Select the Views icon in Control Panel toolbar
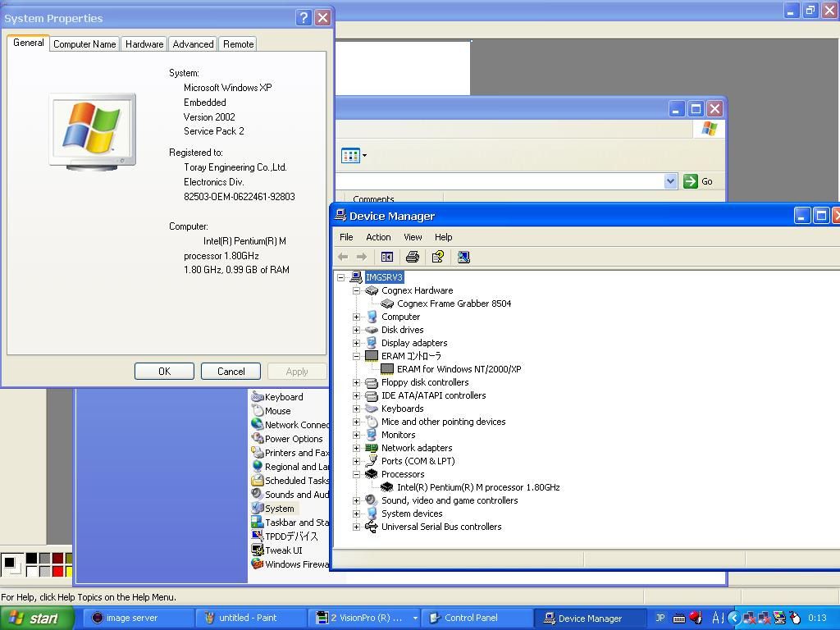Screen dimensions: 840x630 coord(350,155)
